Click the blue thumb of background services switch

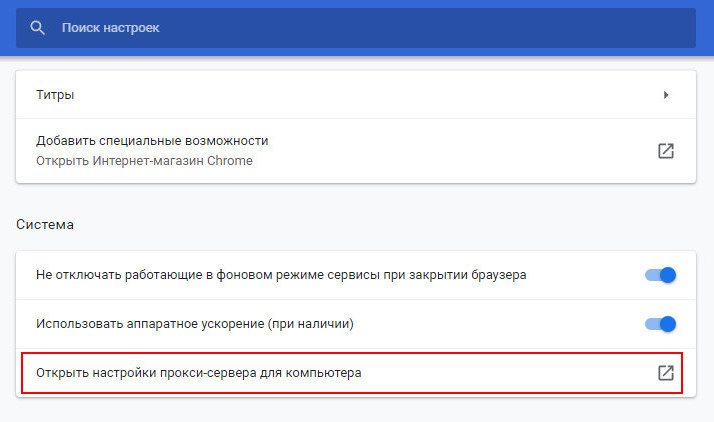pyautogui.click(x=668, y=275)
